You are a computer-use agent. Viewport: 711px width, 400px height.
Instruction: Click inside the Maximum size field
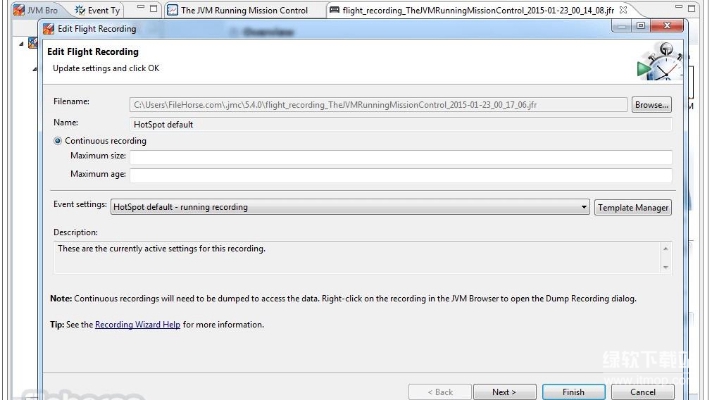(x=400, y=157)
